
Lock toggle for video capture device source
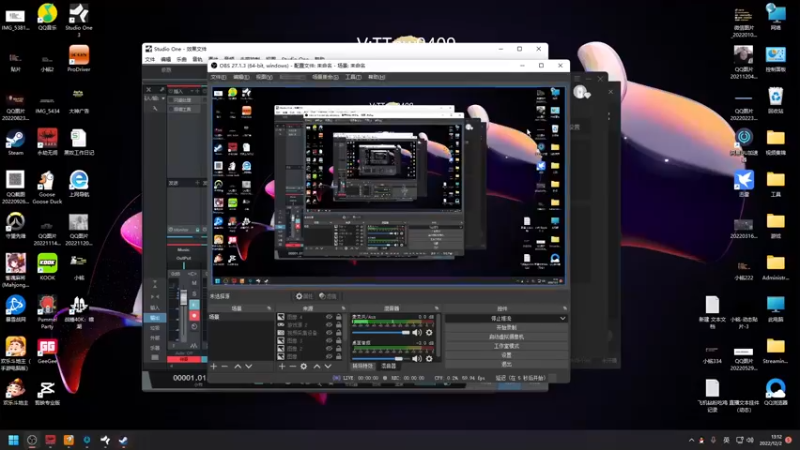tap(339, 333)
